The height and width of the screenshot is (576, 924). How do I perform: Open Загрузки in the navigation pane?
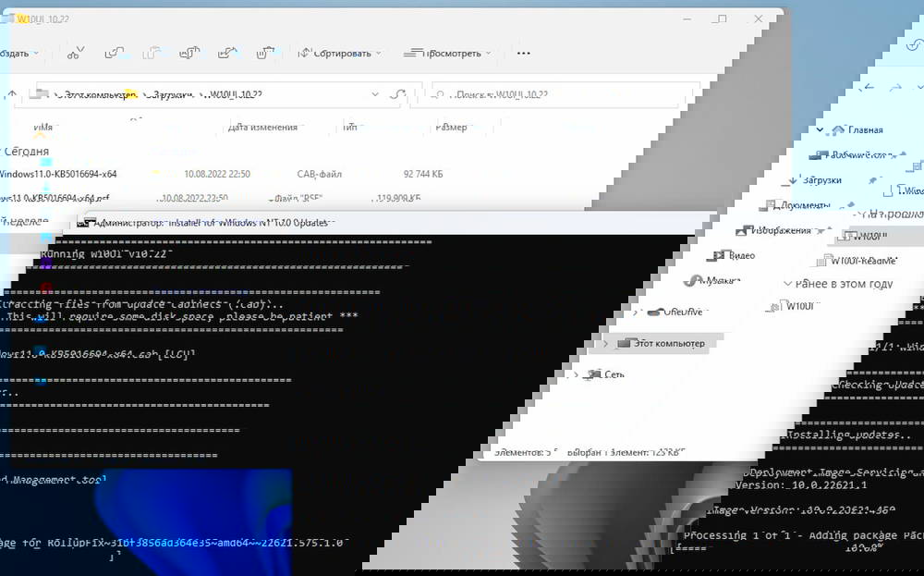tap(822, 179)
